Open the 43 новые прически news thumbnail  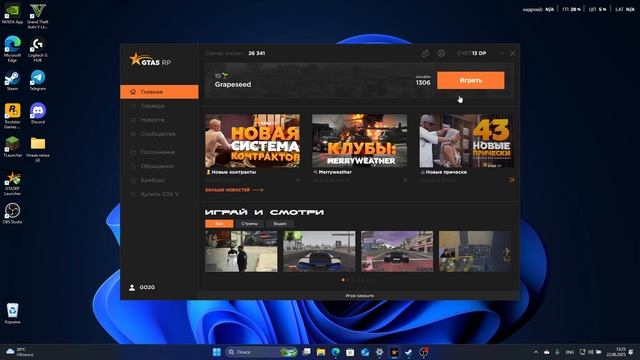pyautogui.click(x=467, y=141)
